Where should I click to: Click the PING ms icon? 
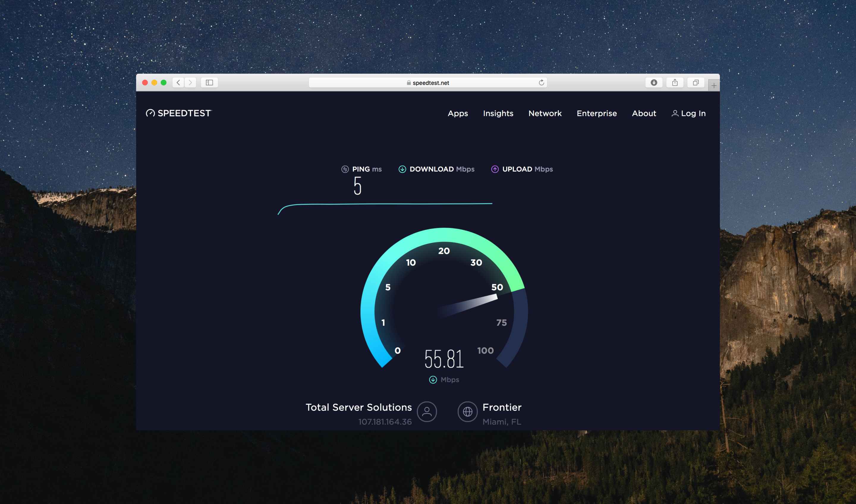click(343, 168)
